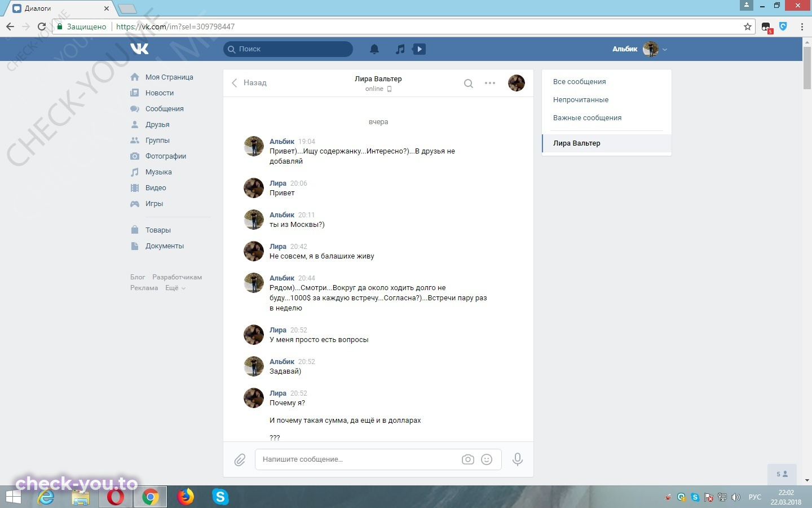
Task: Reload the page with the refresh icon
Action: click(x=42, y=27)
